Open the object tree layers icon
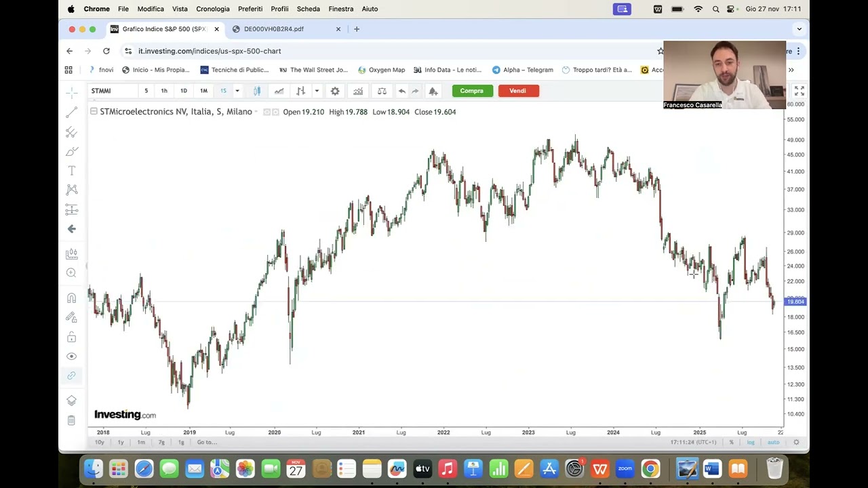This screenshot has height=488, width=868. click(x=71, y=401)
